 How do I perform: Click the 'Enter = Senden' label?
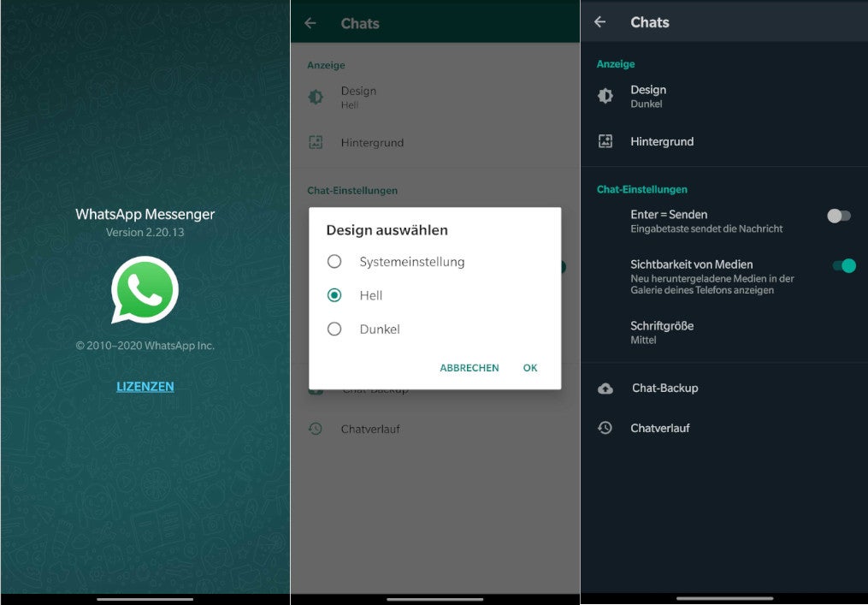[669, 215]
